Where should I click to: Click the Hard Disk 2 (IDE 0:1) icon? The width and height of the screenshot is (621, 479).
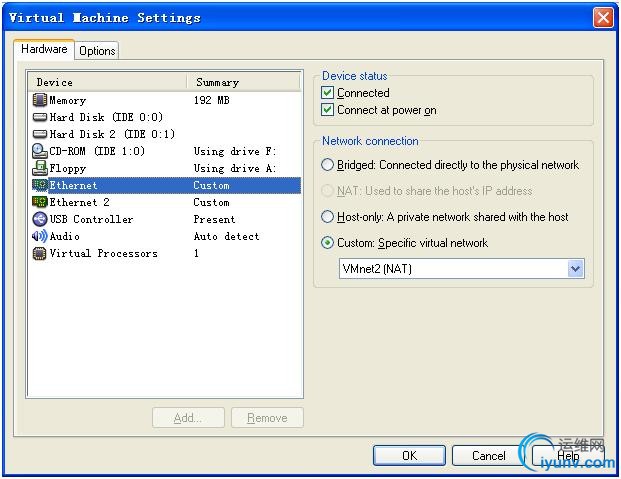(x=40, y=134)
